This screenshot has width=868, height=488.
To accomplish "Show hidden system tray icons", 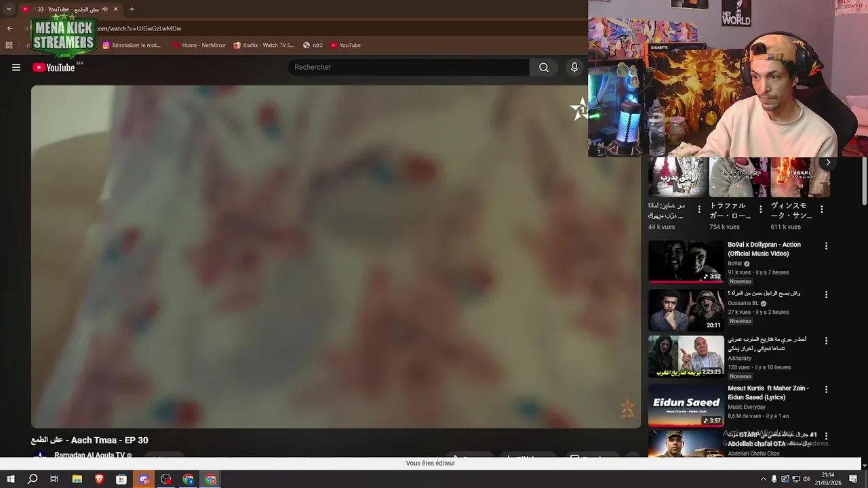I will (763, 479).
